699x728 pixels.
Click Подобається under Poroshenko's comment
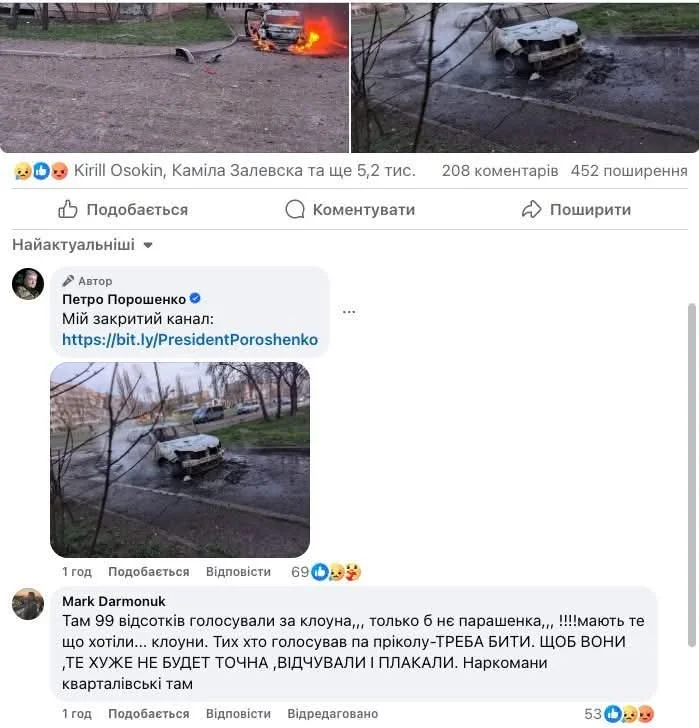click(149, 572)
